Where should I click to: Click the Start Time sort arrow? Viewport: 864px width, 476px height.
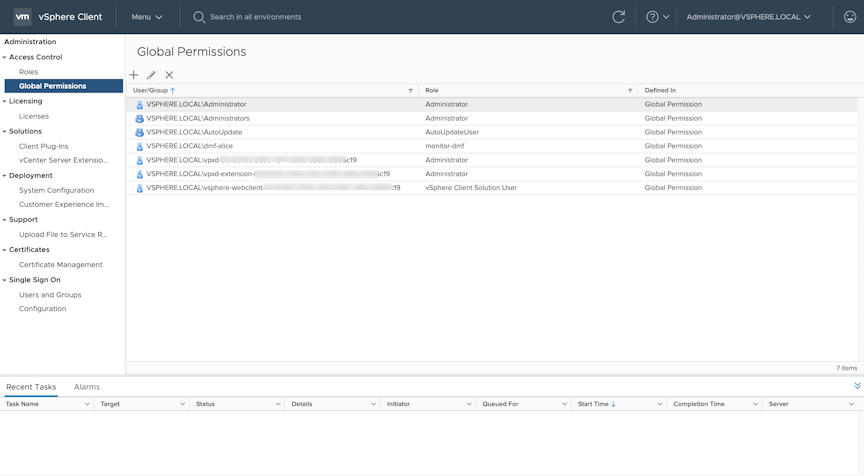pos(613,404)
